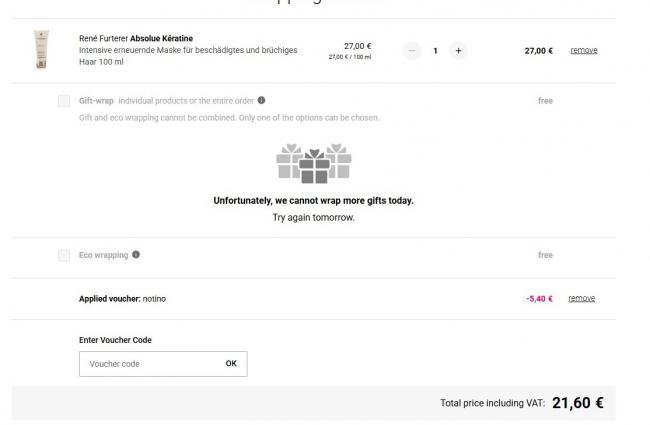The image size is (650, 425).
Task: Click the product description text
Action: (188, 55)
